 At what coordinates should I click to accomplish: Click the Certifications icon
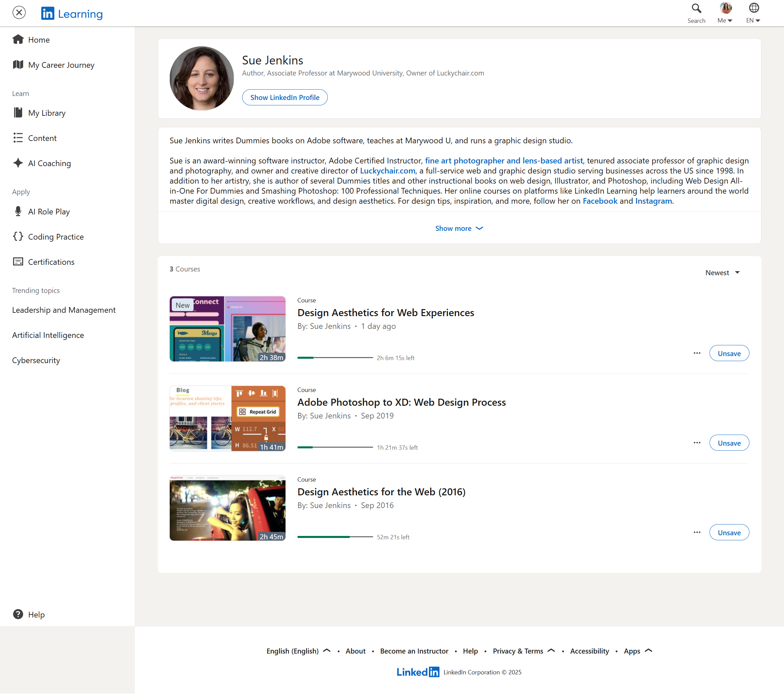pyautogui.click(x=18, y=262)
